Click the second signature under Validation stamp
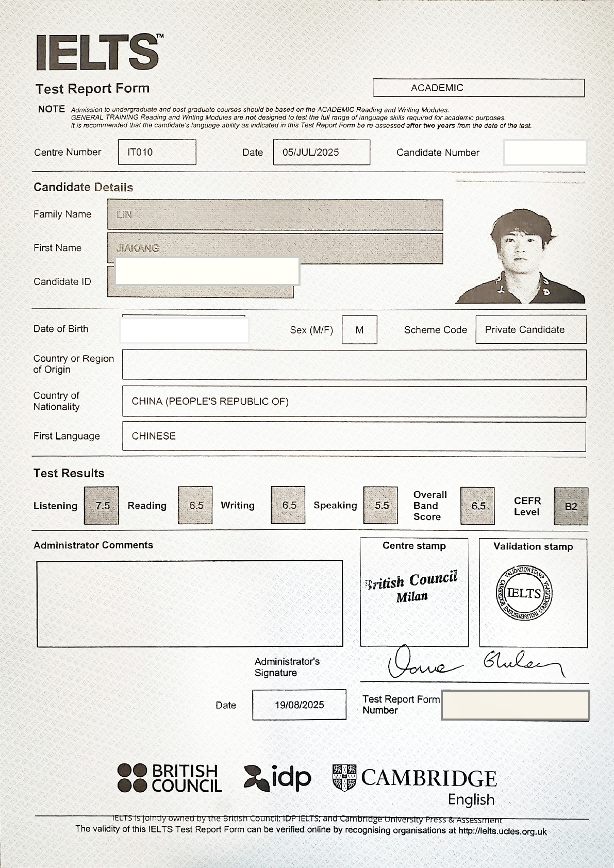614x868 pixels. tap(524, 663)
